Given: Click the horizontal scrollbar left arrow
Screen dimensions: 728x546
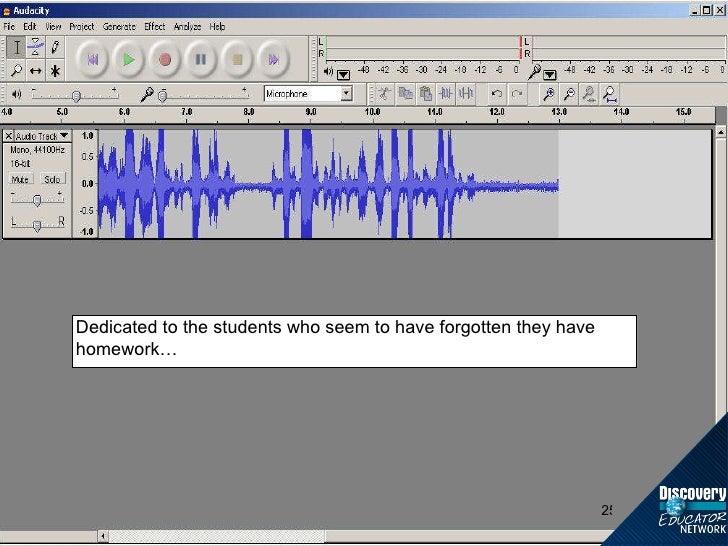Looking at the screenshot, I should click(103, 537).
